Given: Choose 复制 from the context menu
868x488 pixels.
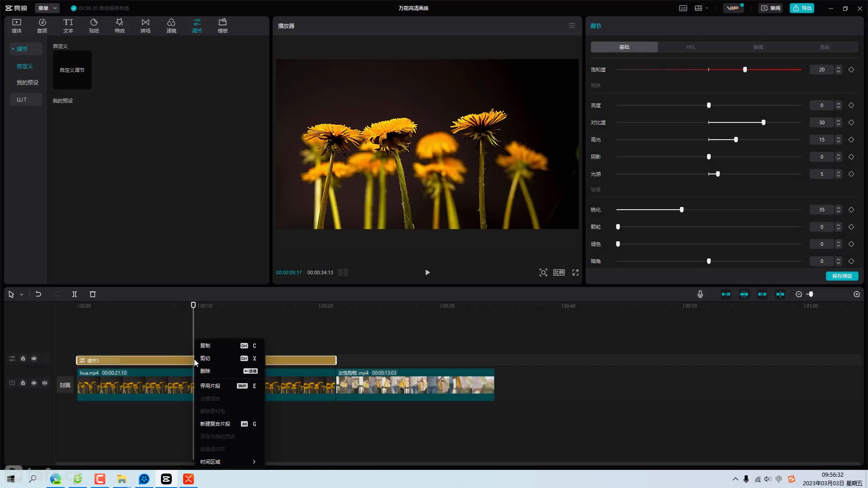Looking at the screenshot, I should tap(229, 346).
